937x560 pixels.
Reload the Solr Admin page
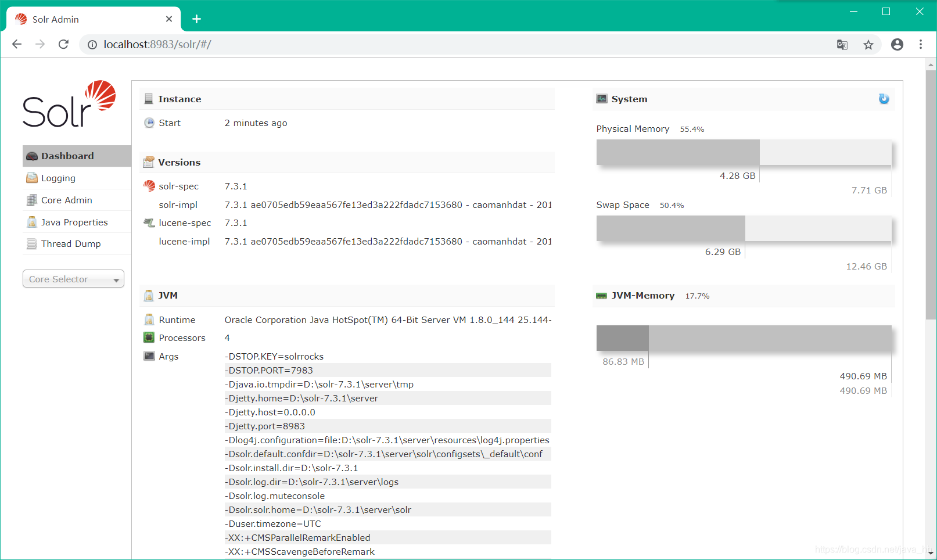pyautogui.click(x=63, y=44)
